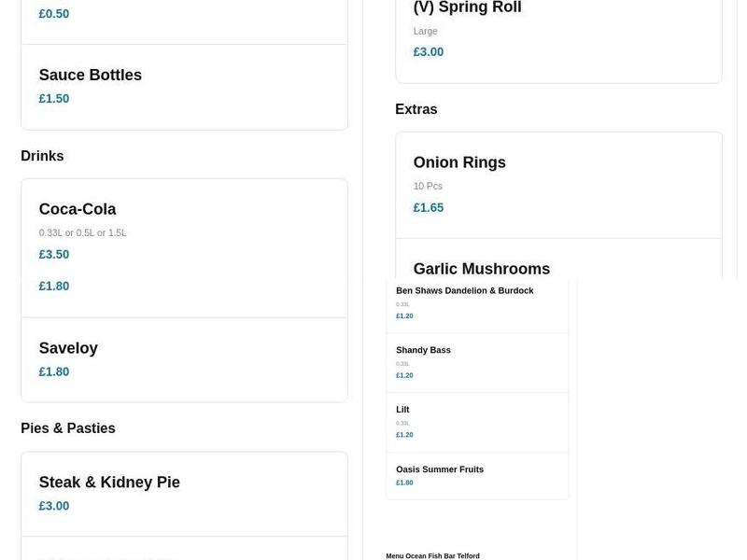Select the Shandy Bass drink
This screenshot has height=560, width=747.
tap(423, 351)
